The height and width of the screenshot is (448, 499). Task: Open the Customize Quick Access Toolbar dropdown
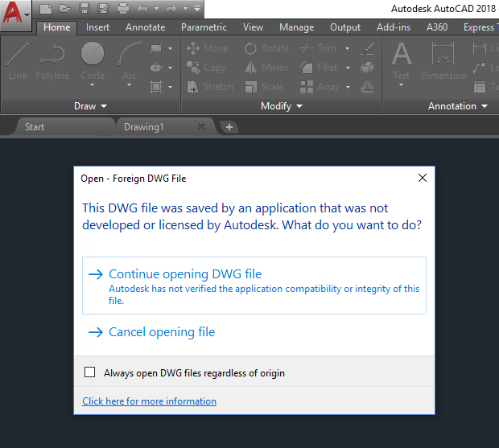[x=197, y=8]
